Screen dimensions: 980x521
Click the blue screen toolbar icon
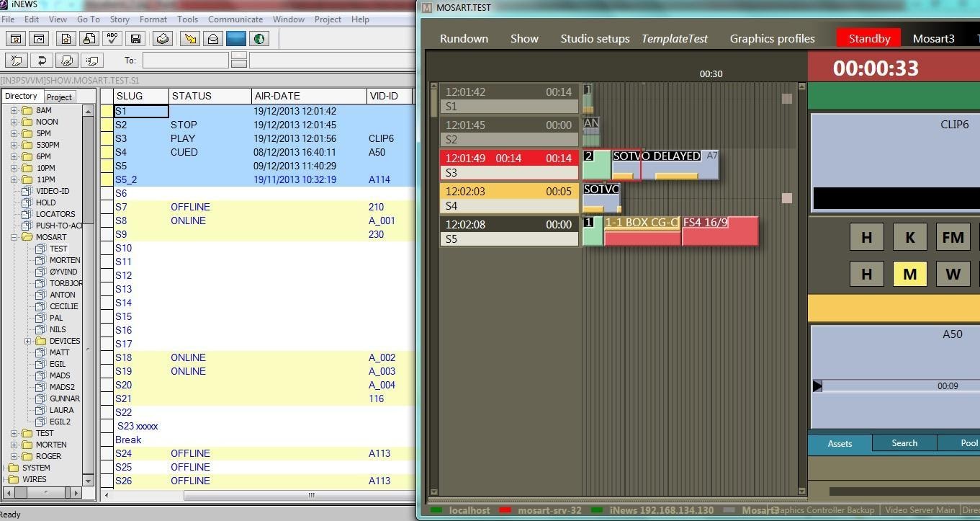236,39
